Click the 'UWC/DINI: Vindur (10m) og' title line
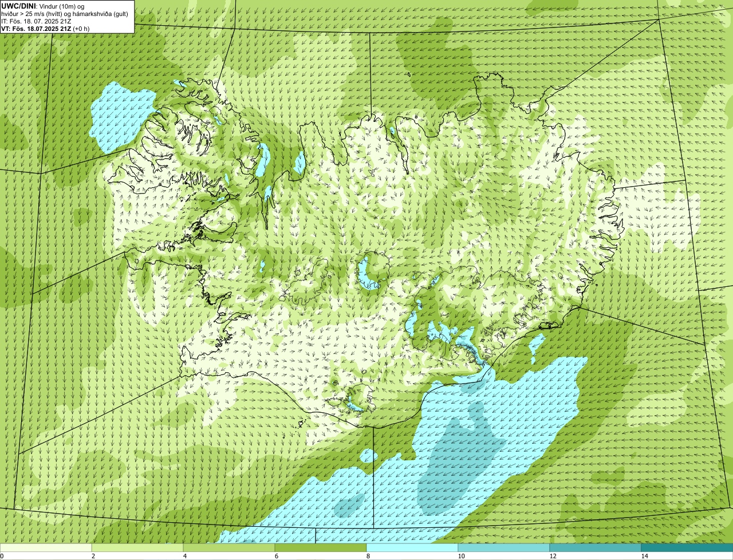Viewport: 733px width, 560px height. pos(43,6)
